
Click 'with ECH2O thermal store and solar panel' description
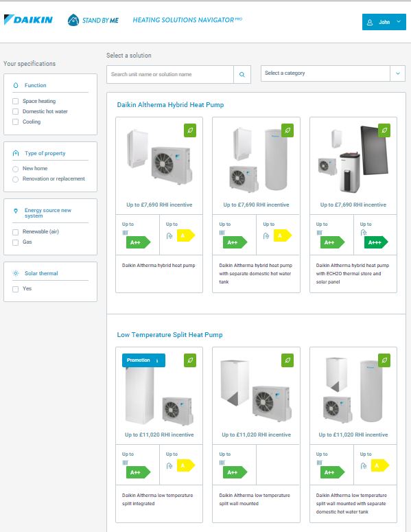click(x=349, y=278)
